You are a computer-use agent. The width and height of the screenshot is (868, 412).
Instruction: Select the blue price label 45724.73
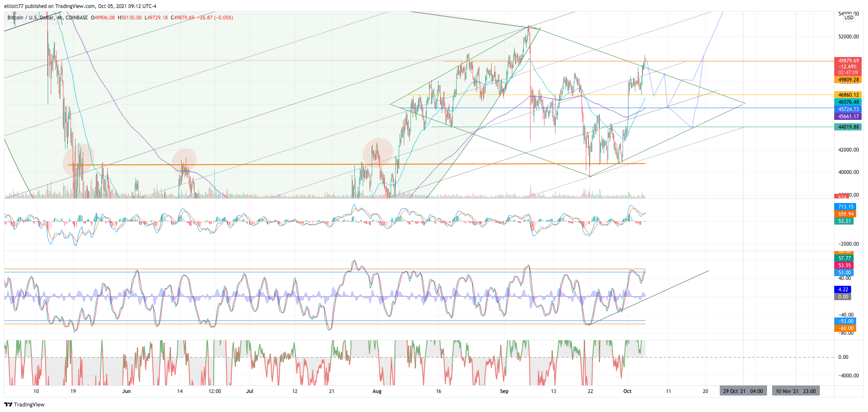pyautogui.click(x=848, y=109)
